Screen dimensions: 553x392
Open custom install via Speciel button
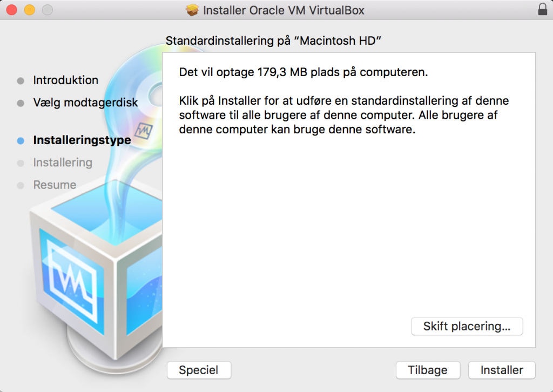click(x=199, y=370)
